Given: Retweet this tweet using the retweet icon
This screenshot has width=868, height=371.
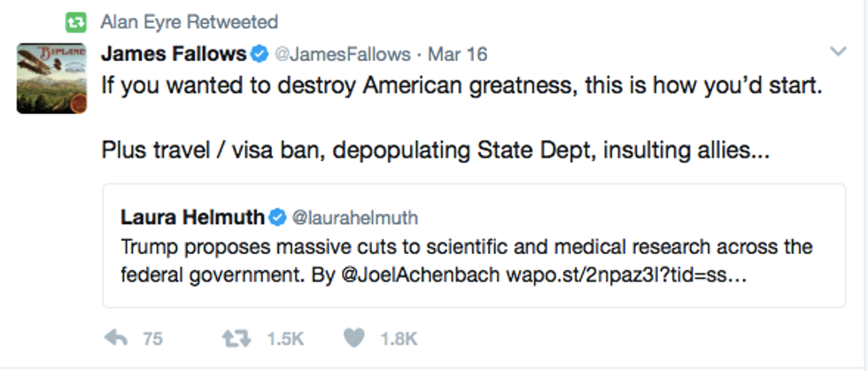Looking at the screenshot, I should click(235, 337).
